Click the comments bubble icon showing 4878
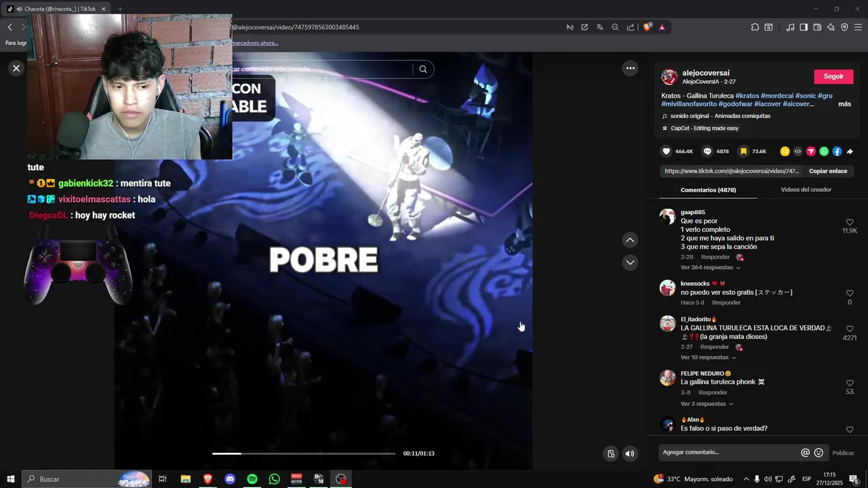This screenshot has height=488, width=868. click(x=707, y=151)
